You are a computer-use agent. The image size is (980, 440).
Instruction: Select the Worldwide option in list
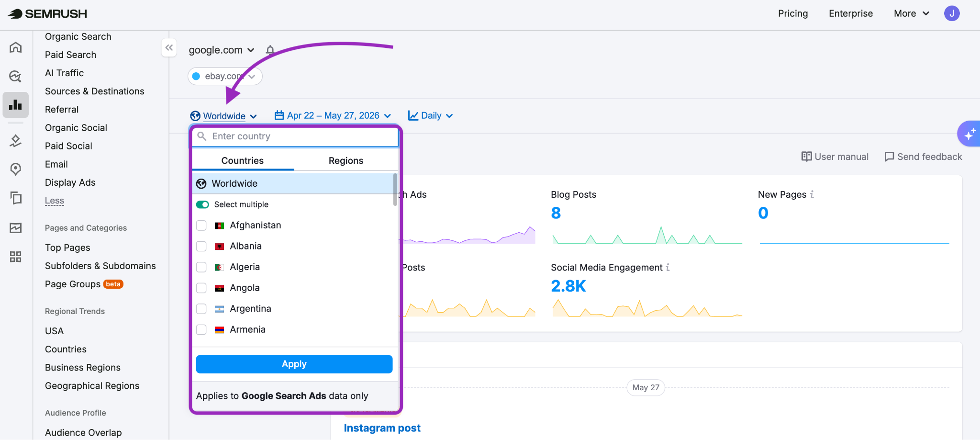click(x=292, y=184)
